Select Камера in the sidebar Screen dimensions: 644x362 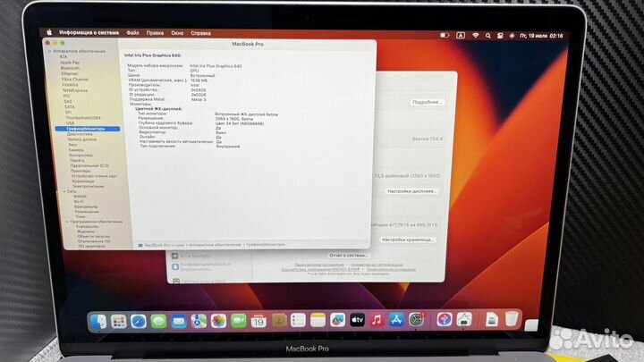[x=76, y=150]
